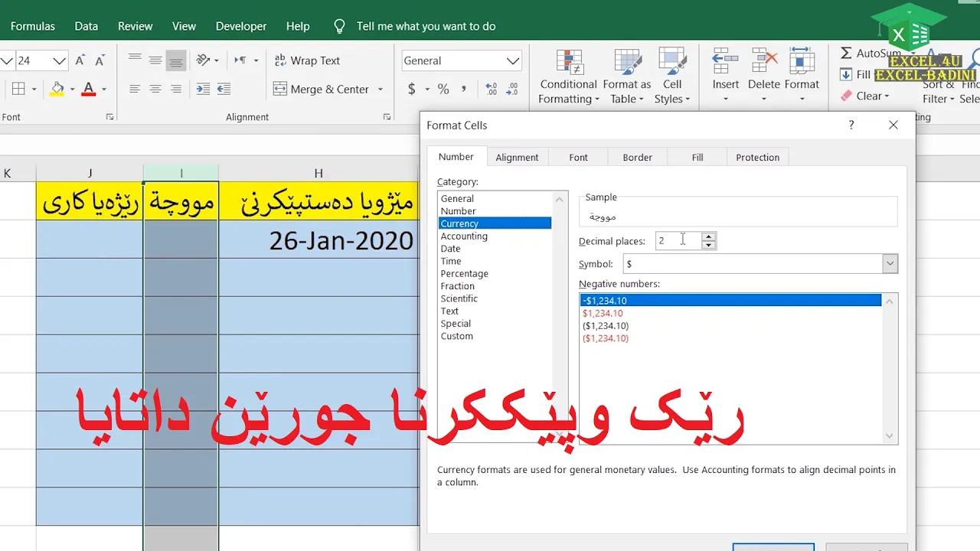980x551 pixels.
Task: Click the Fill Color paint bucket
Action: pyautogui.click(x=57, y=89)
